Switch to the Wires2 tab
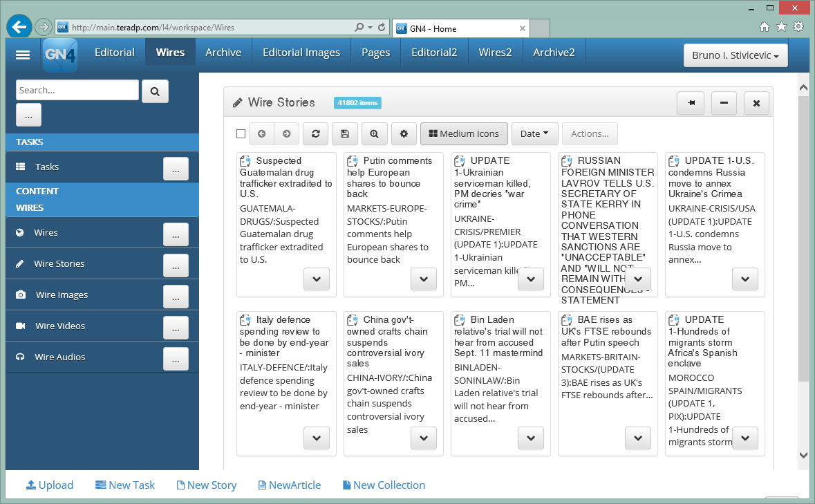The height and width of the screenshot is (504, 815). [x=495, y=53]
